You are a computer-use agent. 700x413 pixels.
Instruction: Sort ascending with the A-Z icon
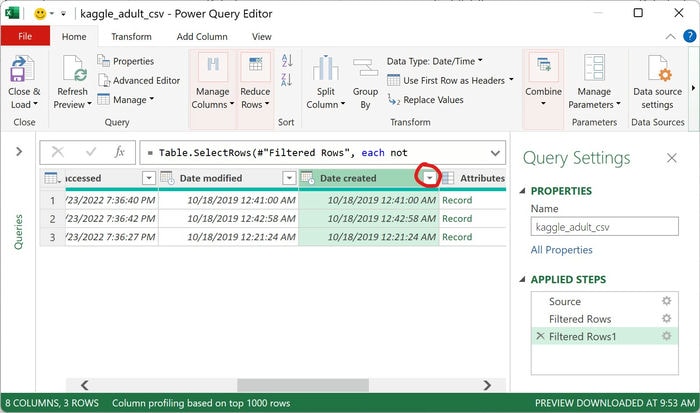pos(287,60)
